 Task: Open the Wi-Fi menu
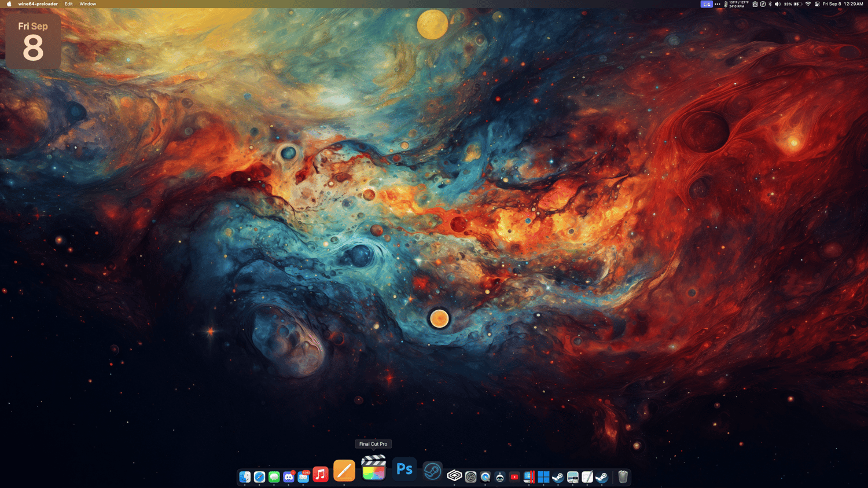coord(808,4)
